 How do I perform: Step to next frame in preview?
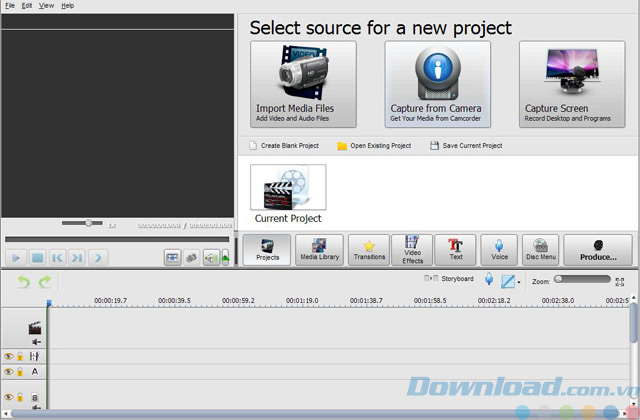(98, 258)
